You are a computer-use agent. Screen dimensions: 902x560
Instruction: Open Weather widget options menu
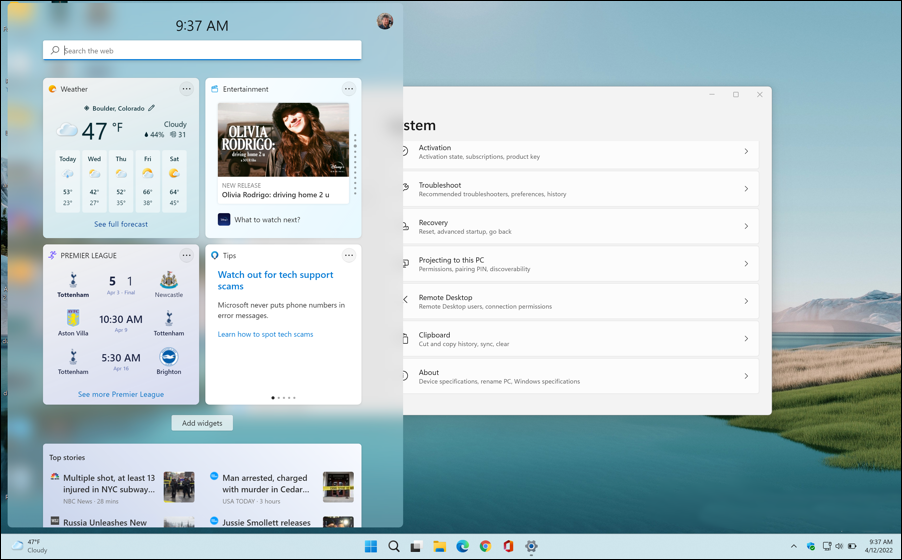(186, 89)
